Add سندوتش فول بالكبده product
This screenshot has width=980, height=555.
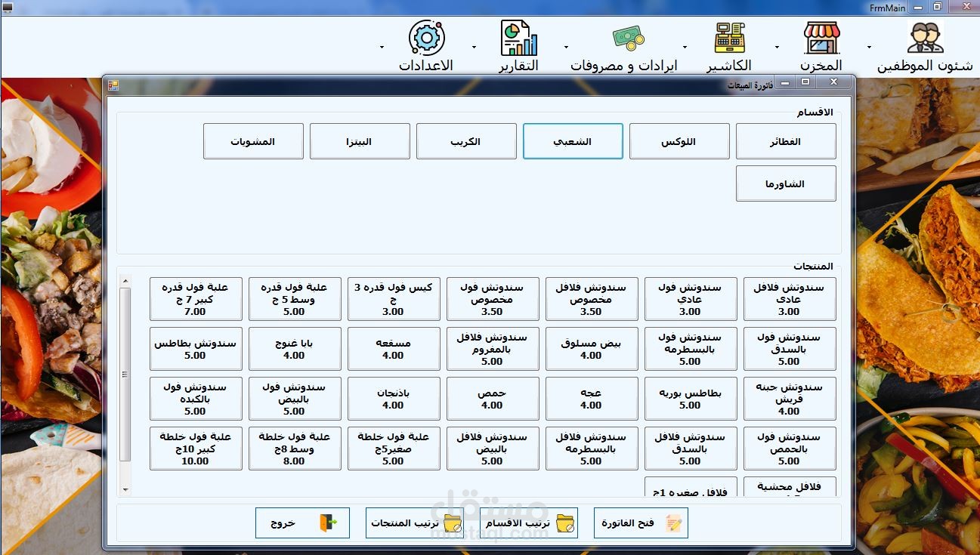tap(196, 399)
